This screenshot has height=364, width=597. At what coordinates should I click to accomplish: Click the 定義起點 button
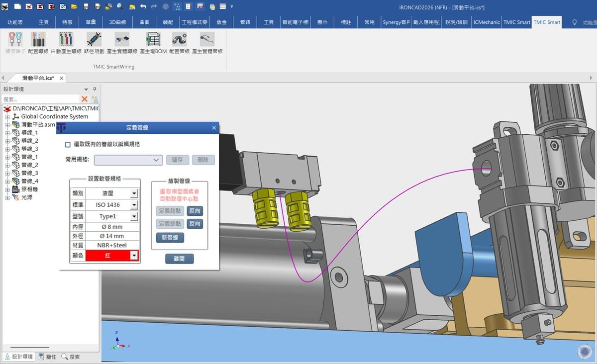coord(170,211)
